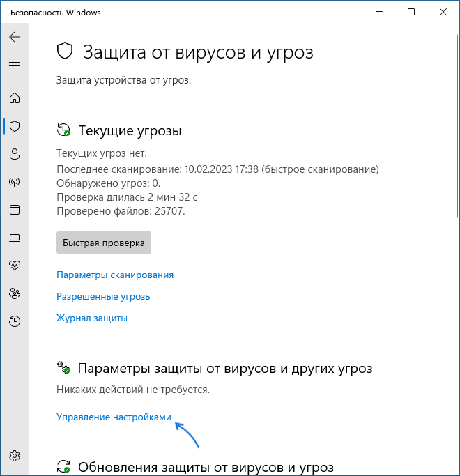
Task: Click the text 'Текущих угроз нет.'
Action: 102,153
